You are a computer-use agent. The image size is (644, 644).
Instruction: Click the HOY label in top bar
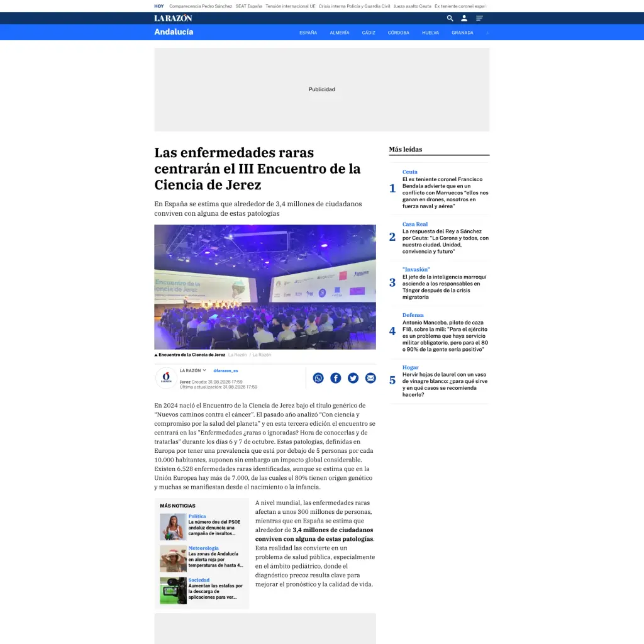point(159,6)
